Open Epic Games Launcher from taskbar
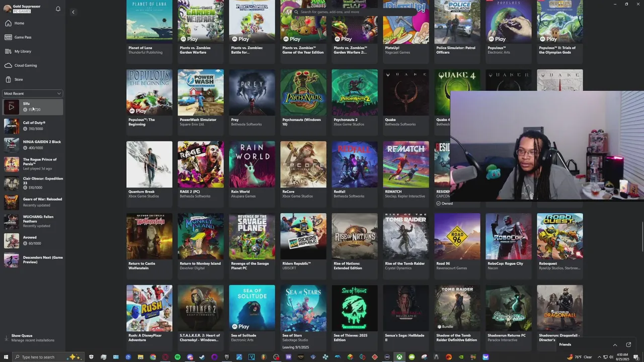The height and width of the screenshot is (362, 644). (x=226, y=357)
